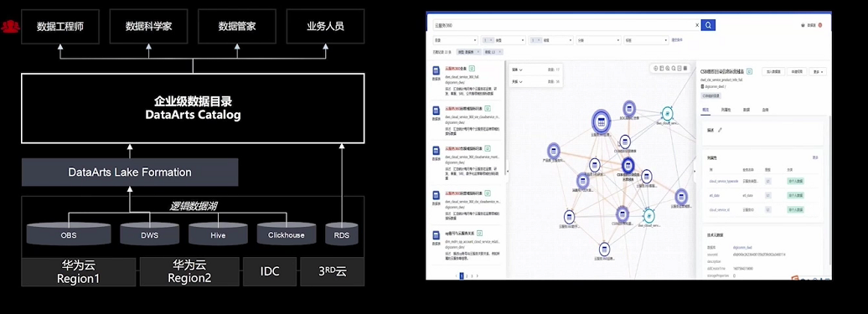The image size is (868, 314).
Task: Open the 密级 filter dropdown arrow
Action: (571, 40)
